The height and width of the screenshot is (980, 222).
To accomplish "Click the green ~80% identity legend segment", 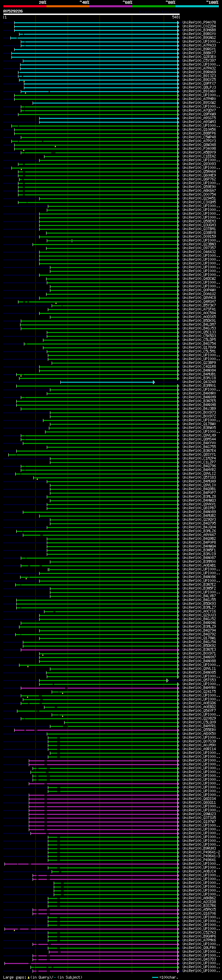I will (154, 6).
